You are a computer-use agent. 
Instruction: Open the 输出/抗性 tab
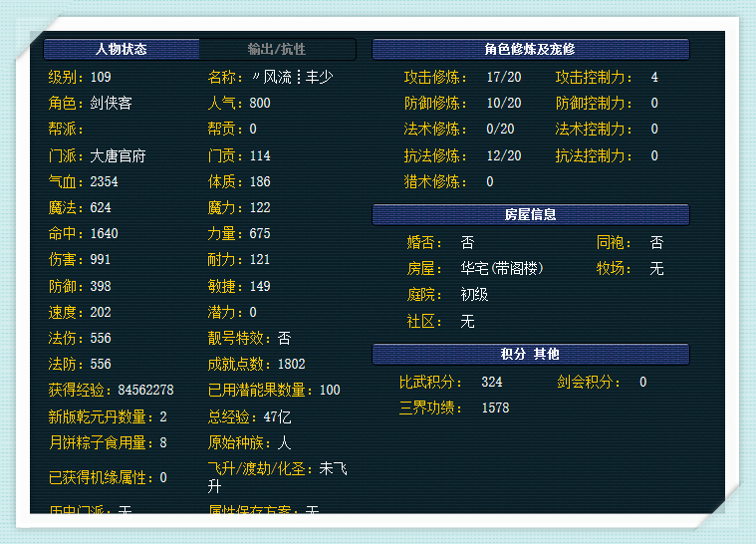(x=277, y=49)
